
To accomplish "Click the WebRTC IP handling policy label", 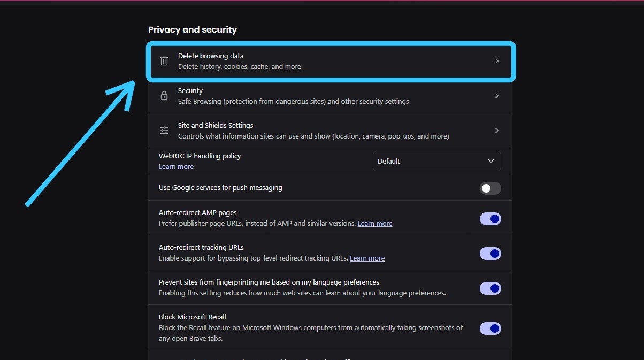I will point(200,156).
